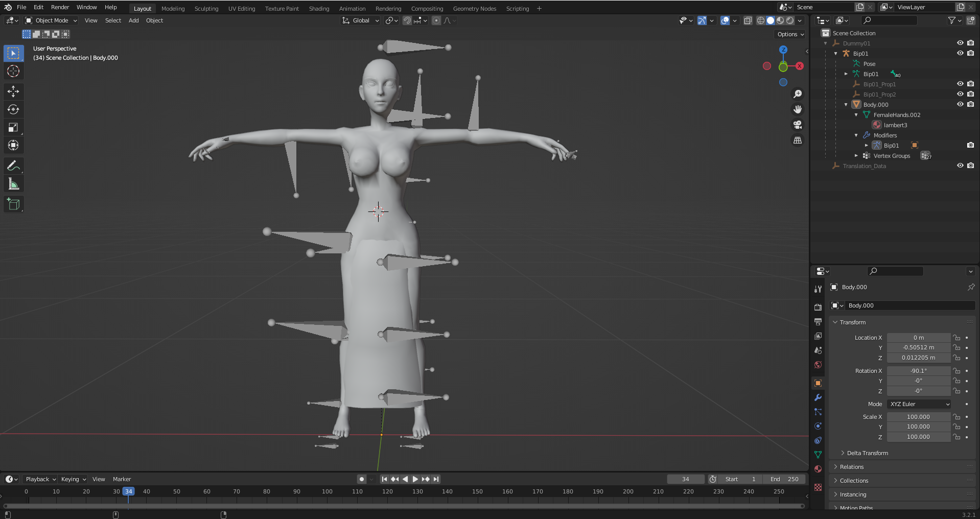Click the pan view hand icon
The image size is (980, 519).
pos(797,109)
